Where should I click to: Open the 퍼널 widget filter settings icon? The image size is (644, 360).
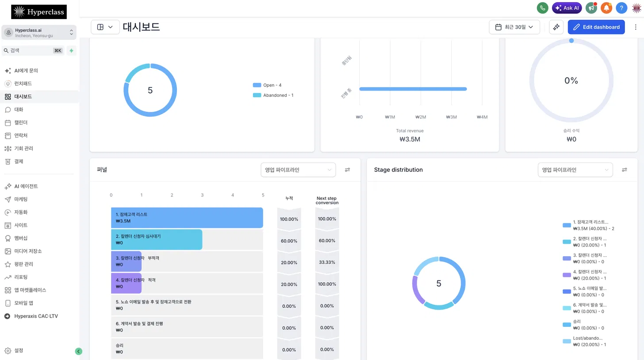pyautogui.click(x=348, y=170)
